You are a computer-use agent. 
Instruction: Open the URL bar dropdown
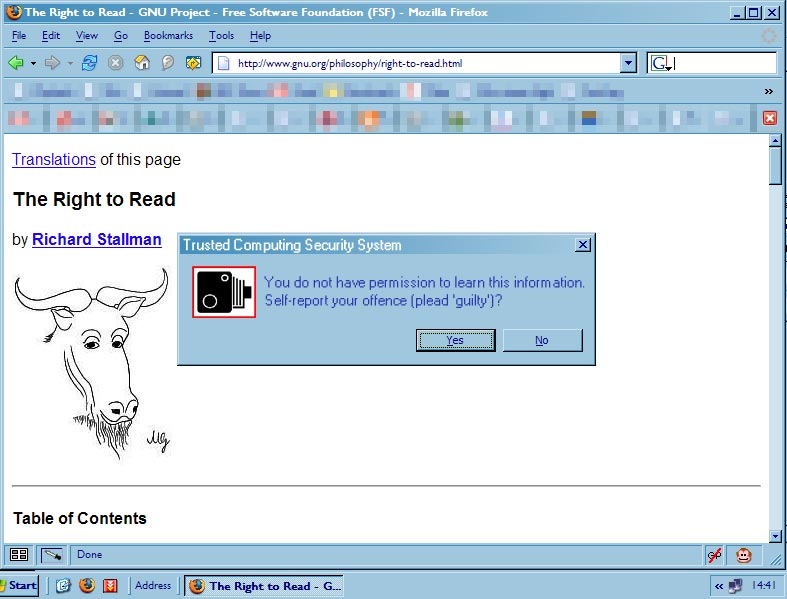(x=628, y=63)
